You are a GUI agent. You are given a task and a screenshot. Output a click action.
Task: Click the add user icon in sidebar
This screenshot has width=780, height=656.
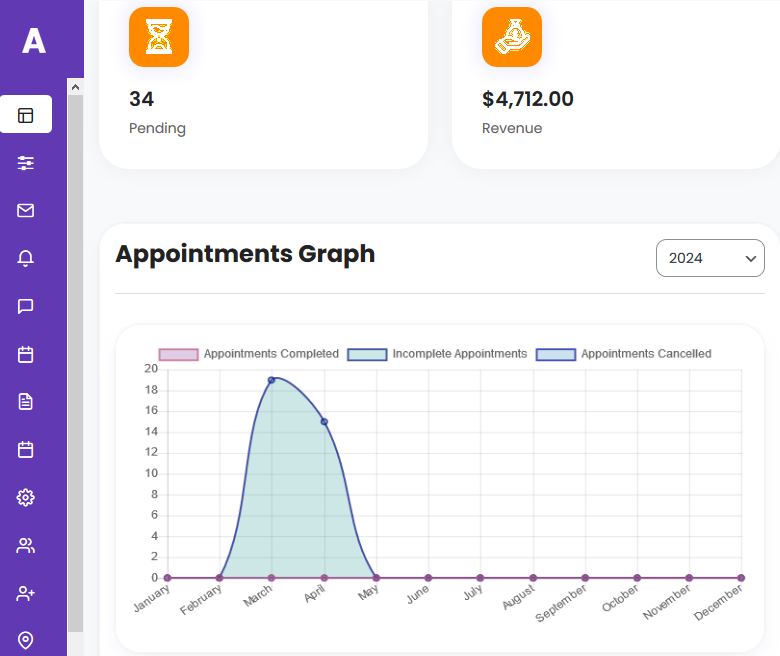pyautogui.click(x=25, y=593)
